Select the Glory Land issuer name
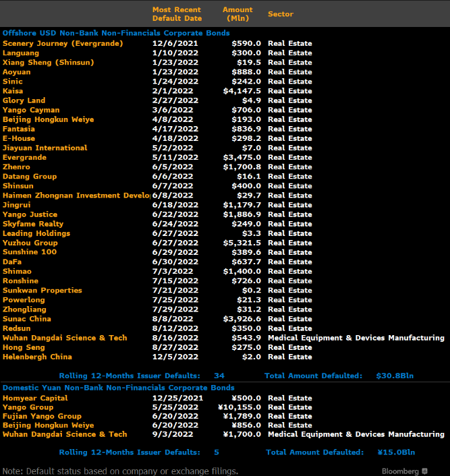This screenshot has height=476, width=450. (24, 100)
